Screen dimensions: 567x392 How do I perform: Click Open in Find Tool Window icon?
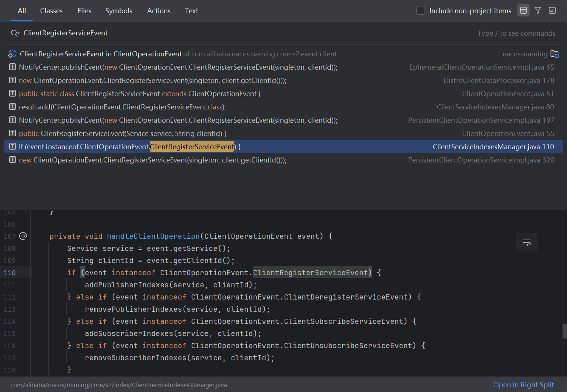552,11
